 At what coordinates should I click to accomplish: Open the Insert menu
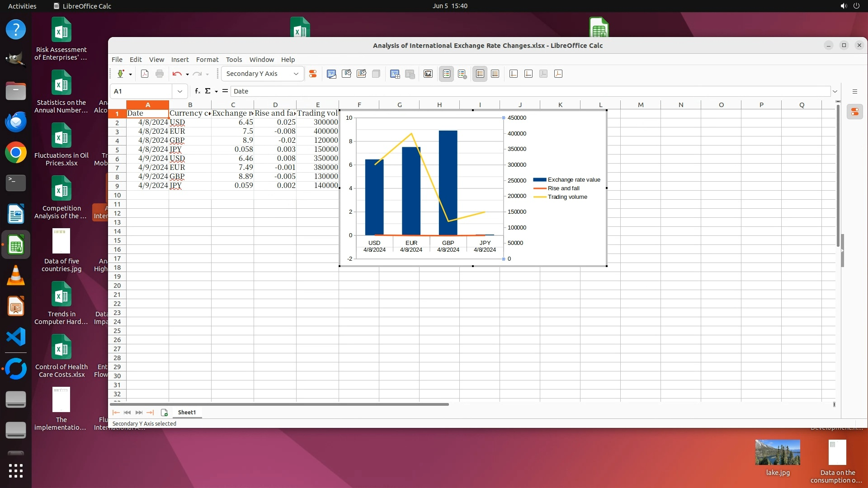click(x=179, y=60)
